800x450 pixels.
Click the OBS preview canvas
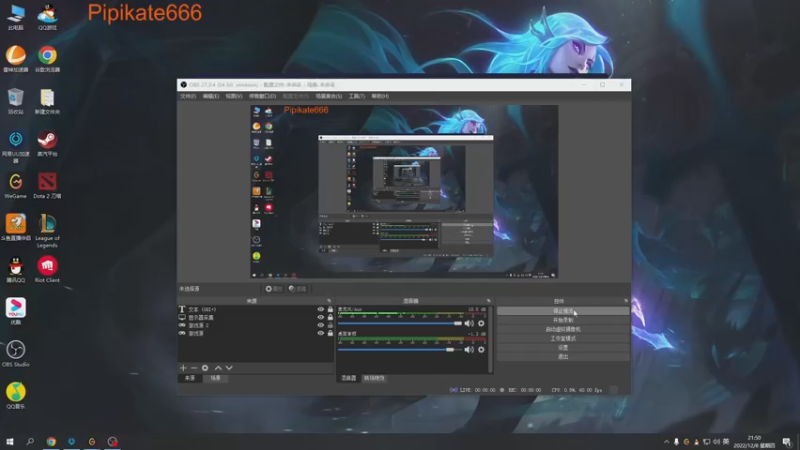(404, 192)
